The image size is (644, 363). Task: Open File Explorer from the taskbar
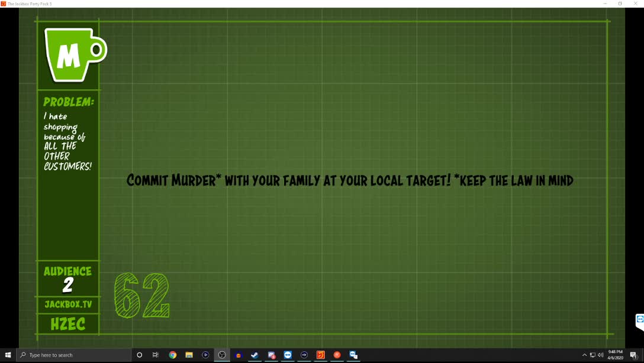189,355
